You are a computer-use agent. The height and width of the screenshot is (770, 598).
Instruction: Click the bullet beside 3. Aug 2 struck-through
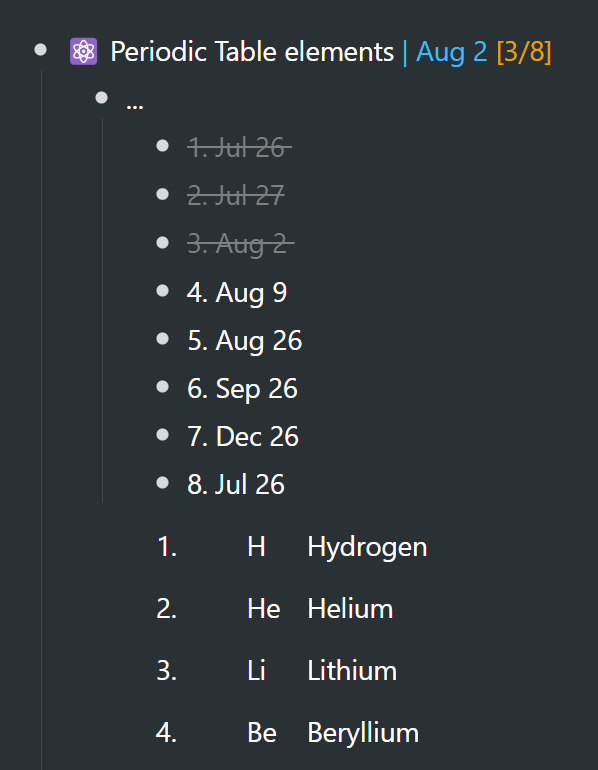(x=163, y=243)
